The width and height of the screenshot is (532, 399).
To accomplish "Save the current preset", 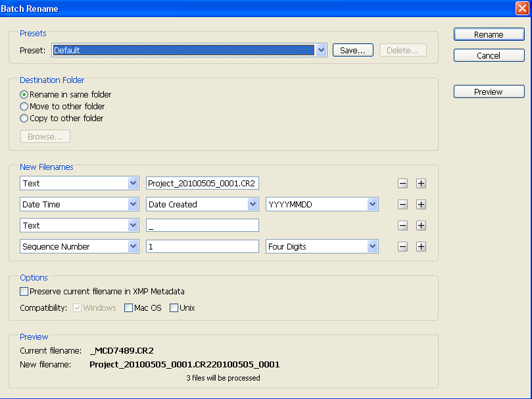I will pyautogui.click(x=352, y=49).
